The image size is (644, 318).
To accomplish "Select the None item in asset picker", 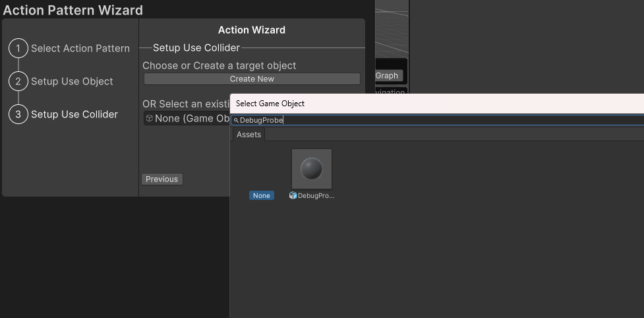I will (262, 196).
